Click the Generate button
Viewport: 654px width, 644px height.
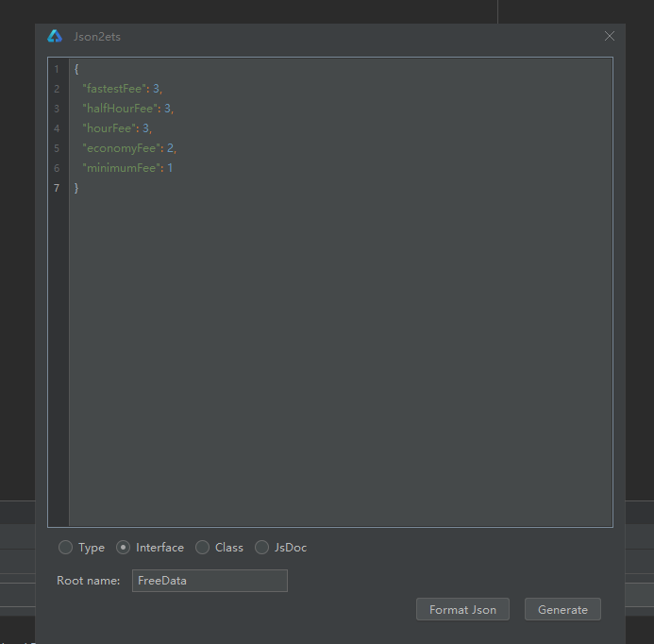(562, 609)
